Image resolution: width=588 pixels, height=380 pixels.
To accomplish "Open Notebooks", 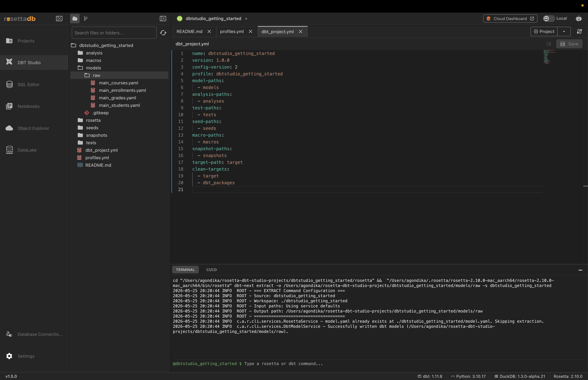I will point(34,106).
